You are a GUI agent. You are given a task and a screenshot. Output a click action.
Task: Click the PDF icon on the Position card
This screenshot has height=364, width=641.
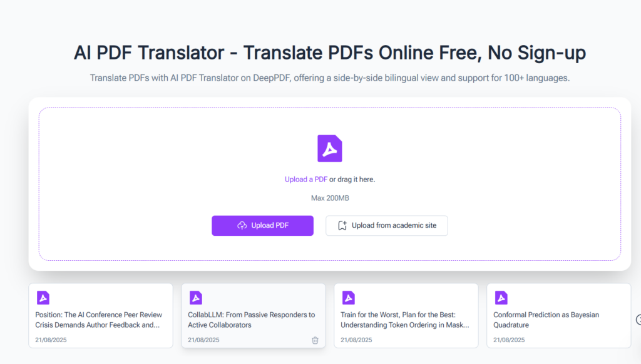[x=43, y=298]
